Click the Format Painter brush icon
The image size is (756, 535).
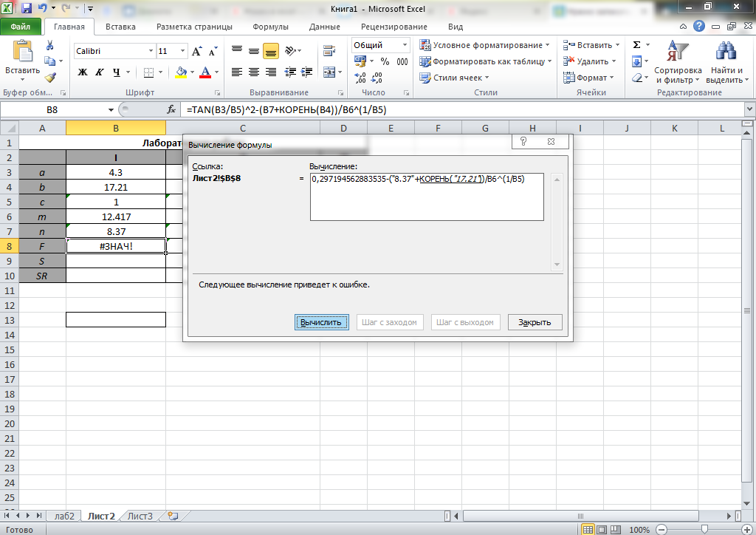49,77
